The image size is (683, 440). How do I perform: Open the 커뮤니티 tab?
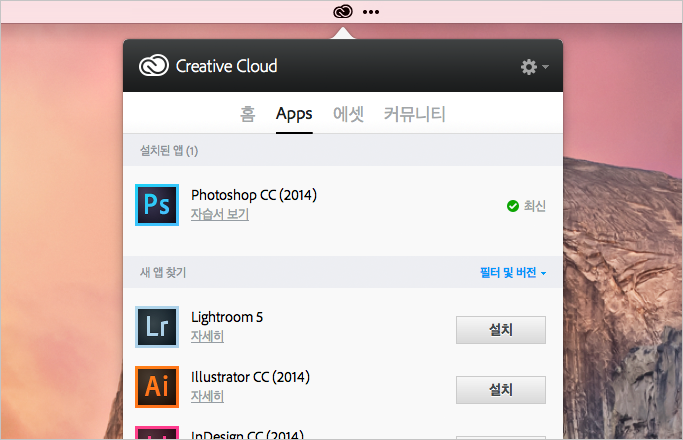414,114
